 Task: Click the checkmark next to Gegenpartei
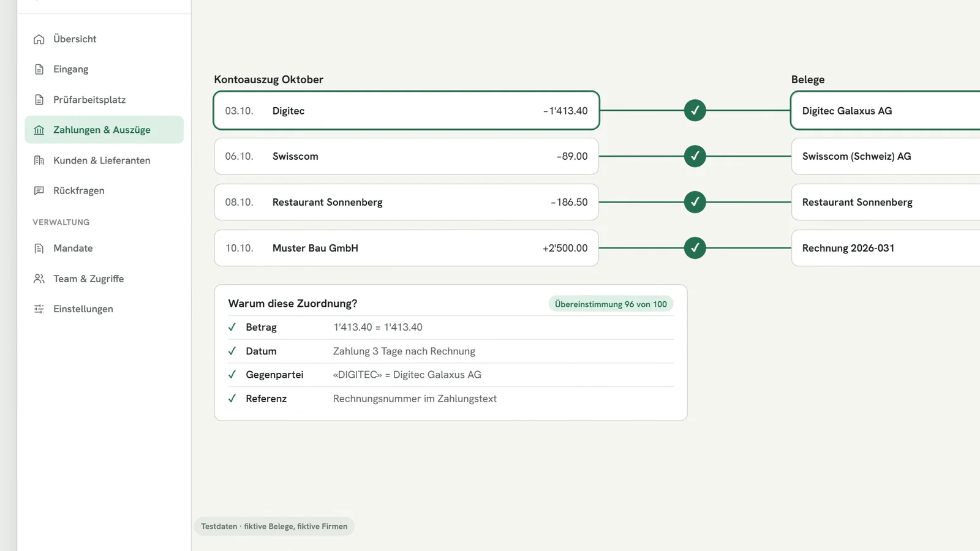click(232, 375)
